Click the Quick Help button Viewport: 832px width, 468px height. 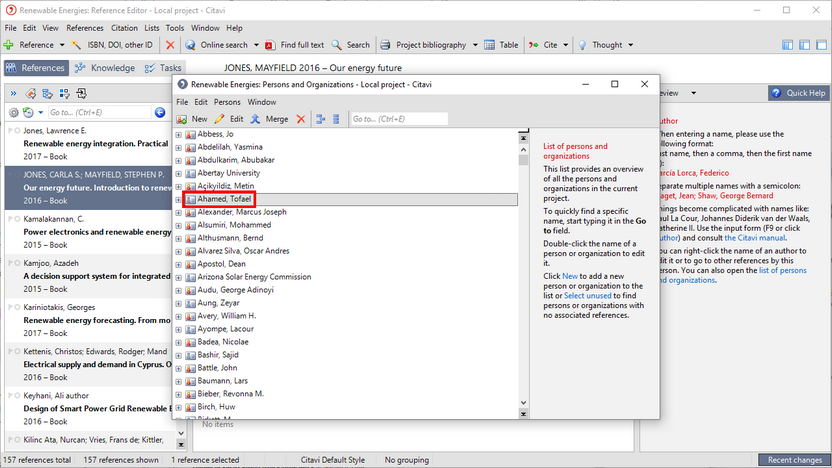[799, 93]
